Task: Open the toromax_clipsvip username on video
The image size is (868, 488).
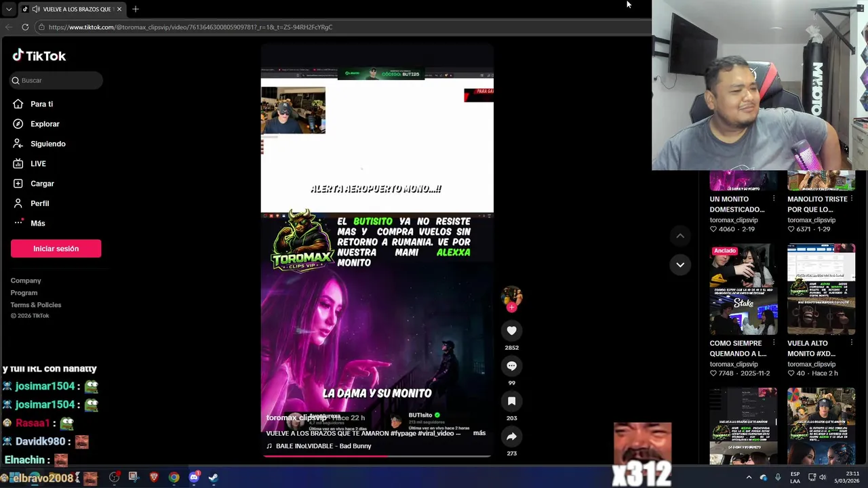Action: tap(296, 418)
